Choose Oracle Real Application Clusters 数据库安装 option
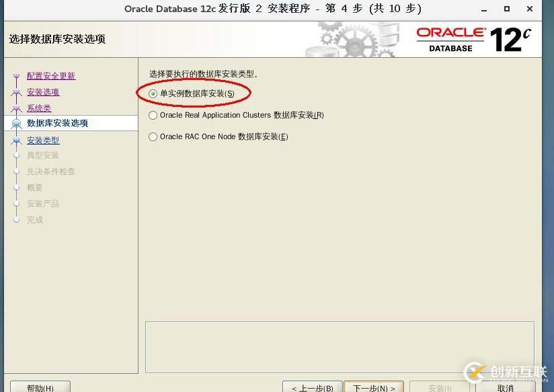554x392 pixels. pyautogui.click(x=153, y=115)
